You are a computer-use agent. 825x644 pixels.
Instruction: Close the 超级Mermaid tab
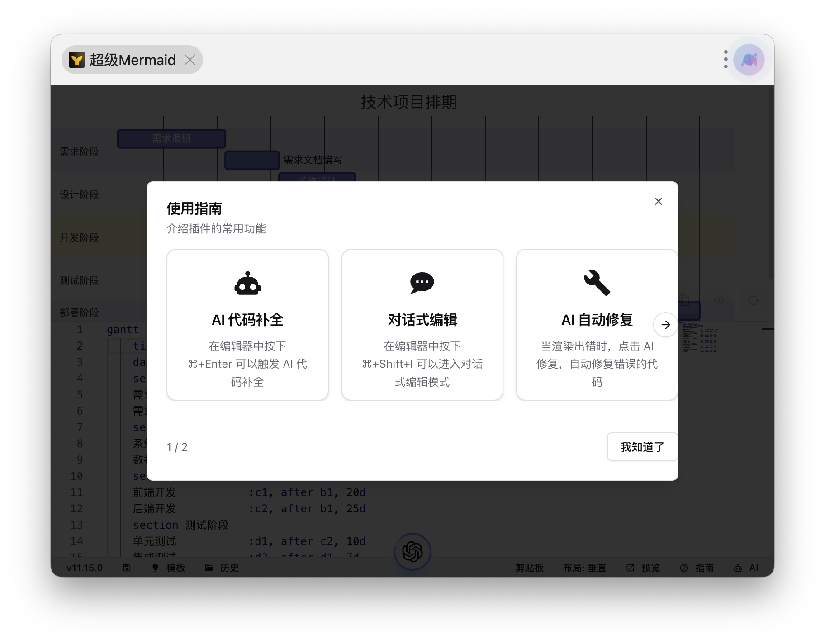pyautogui.click(x=190, y=60)
